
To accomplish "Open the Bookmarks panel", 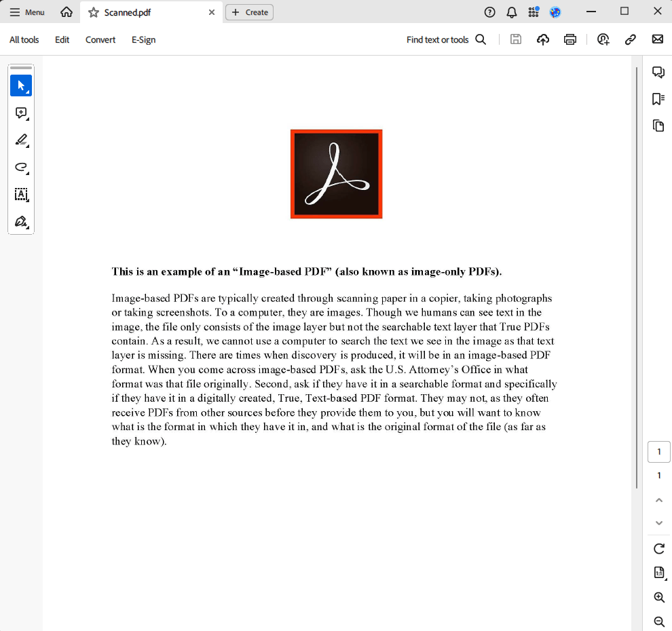I will pos(658,98).
